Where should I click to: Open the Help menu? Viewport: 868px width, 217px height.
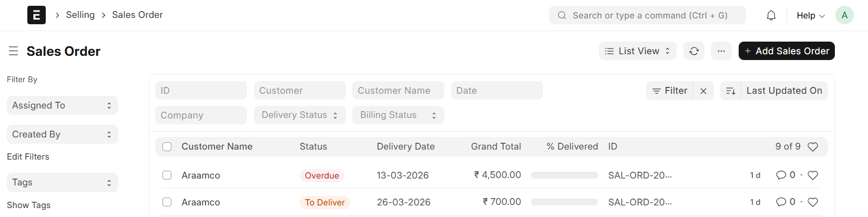point(810,15)
